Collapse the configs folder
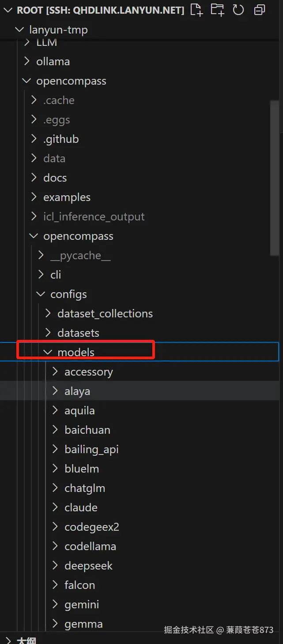The height and width of the screenshot is (644, 283). point(68,294)
